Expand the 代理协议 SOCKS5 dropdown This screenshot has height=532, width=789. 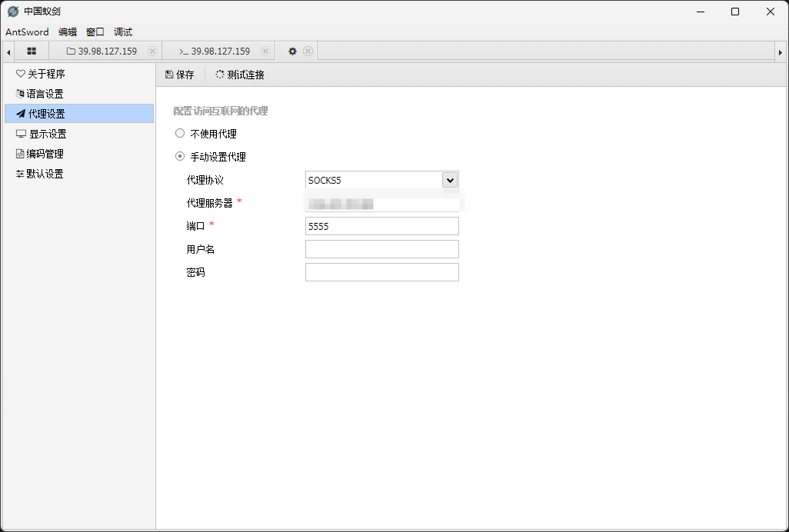pos(450,180)
